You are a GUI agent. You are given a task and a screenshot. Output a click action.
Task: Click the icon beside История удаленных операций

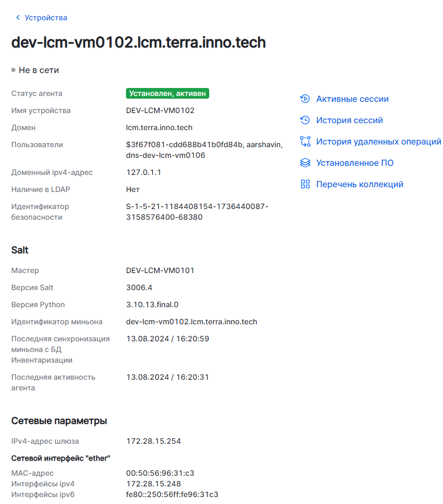click(305, 141)
